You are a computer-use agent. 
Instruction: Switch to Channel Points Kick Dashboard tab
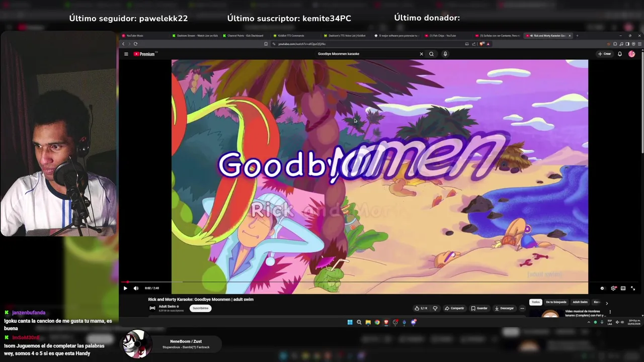point(246,36)
